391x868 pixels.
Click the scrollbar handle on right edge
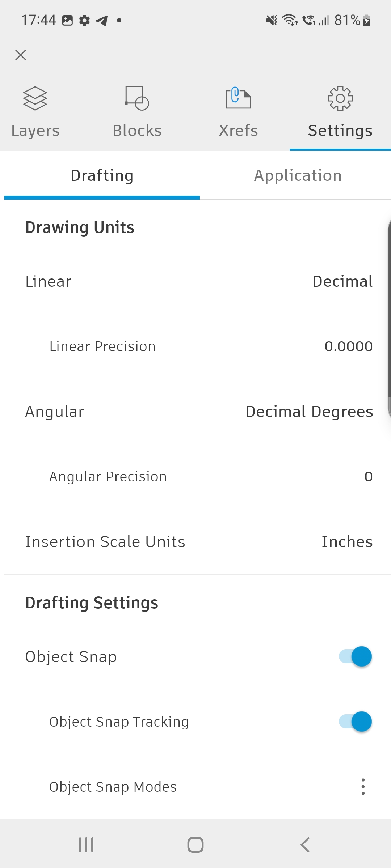point(389,318)
